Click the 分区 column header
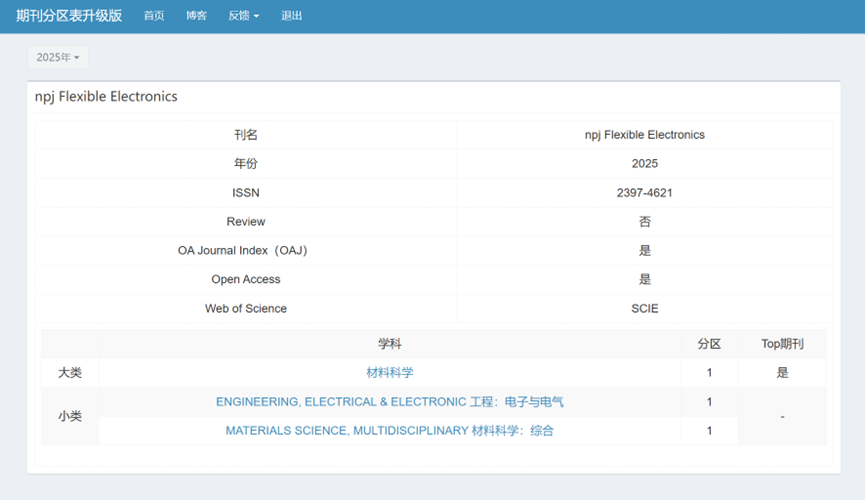Image resolution: width=865 pixels, height=500 pixels. (709, 344)
